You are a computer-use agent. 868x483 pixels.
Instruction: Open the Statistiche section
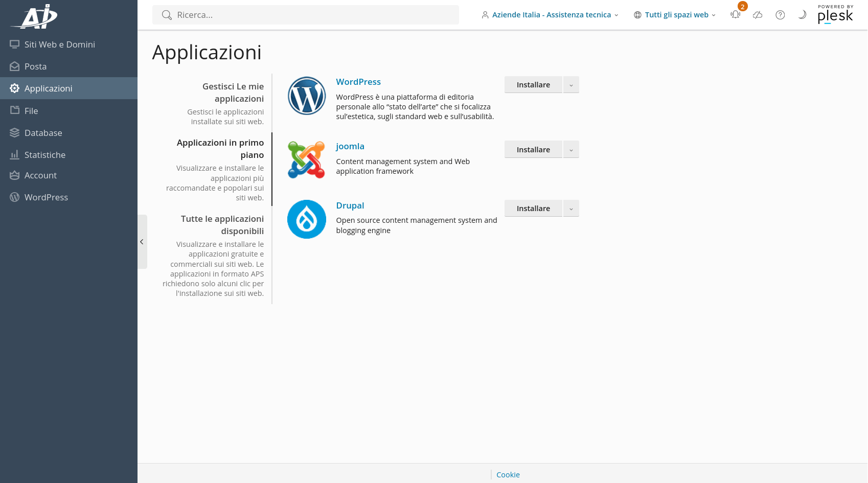tap(68, 155)
